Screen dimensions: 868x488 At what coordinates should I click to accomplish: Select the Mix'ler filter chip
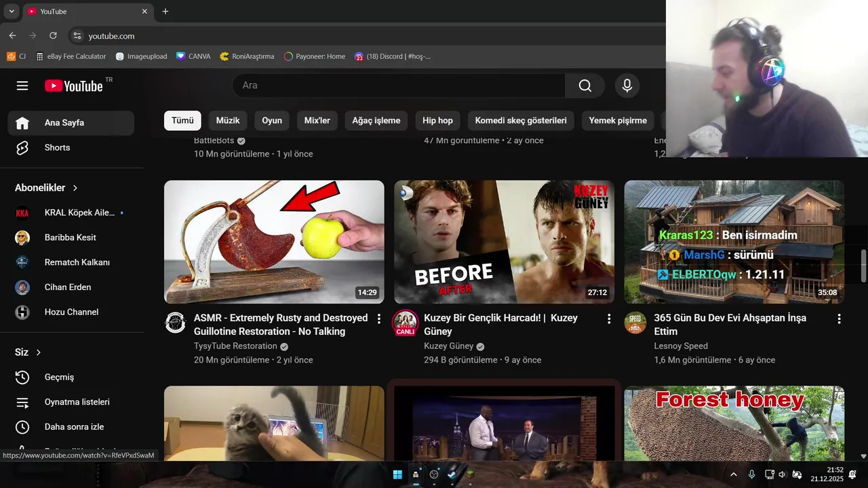coord(317,121)
